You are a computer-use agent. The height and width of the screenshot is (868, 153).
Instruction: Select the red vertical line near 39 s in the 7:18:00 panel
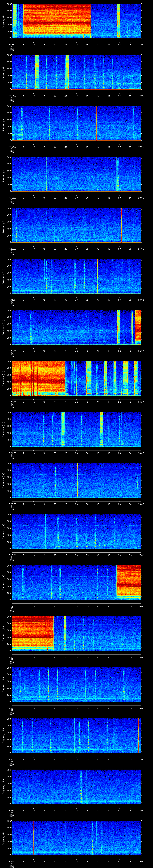coord(96,123)
